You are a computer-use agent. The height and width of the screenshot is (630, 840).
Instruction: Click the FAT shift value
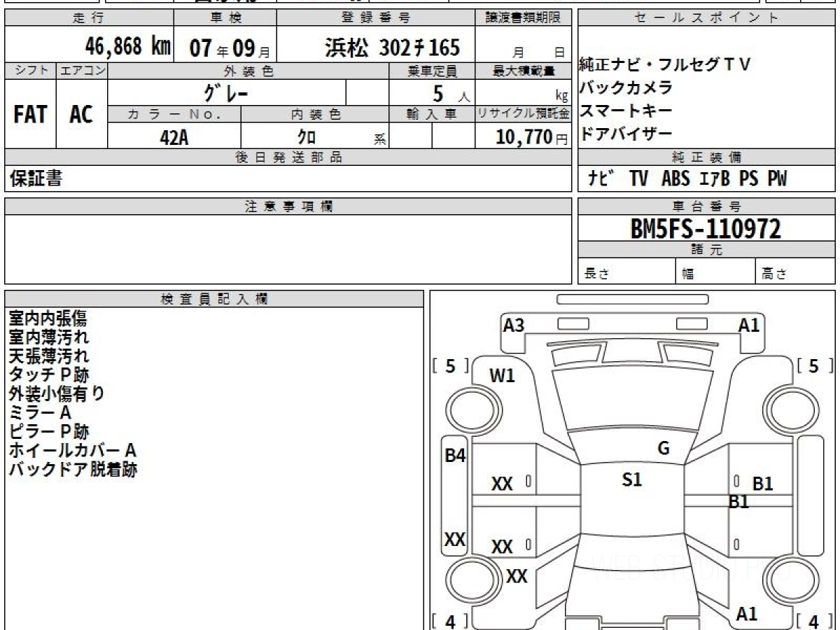[x=30, y=115]
